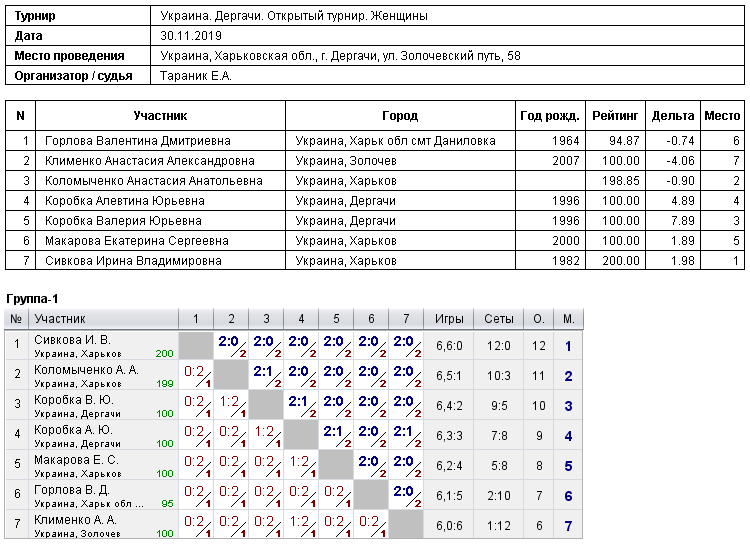Click organizer name Тараник Е.А.
This screenshot has width=750, height=544.
[x=196, y=76]
